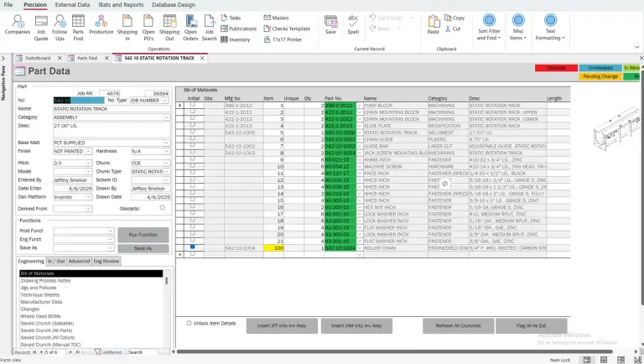Open the Companies form from ribbon

(18, 24)
